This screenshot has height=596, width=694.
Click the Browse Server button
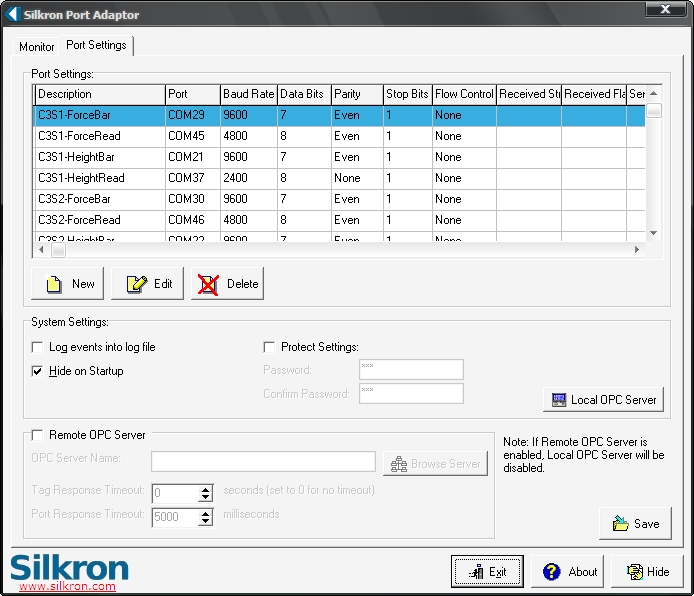[x=436, y=464]
